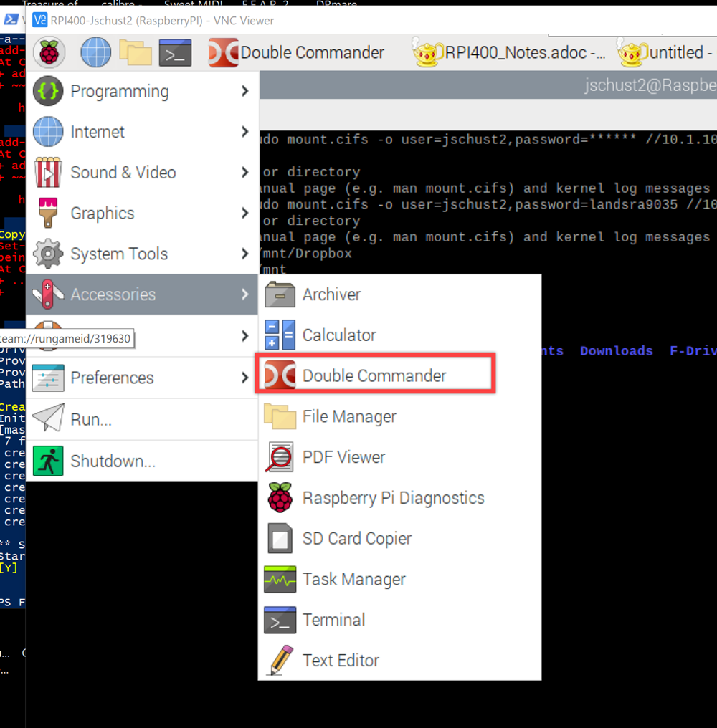Click the File Manager folder icon in submenu
Image resolution: width=717 pixels, height=728 pixels.
[280, 416]
